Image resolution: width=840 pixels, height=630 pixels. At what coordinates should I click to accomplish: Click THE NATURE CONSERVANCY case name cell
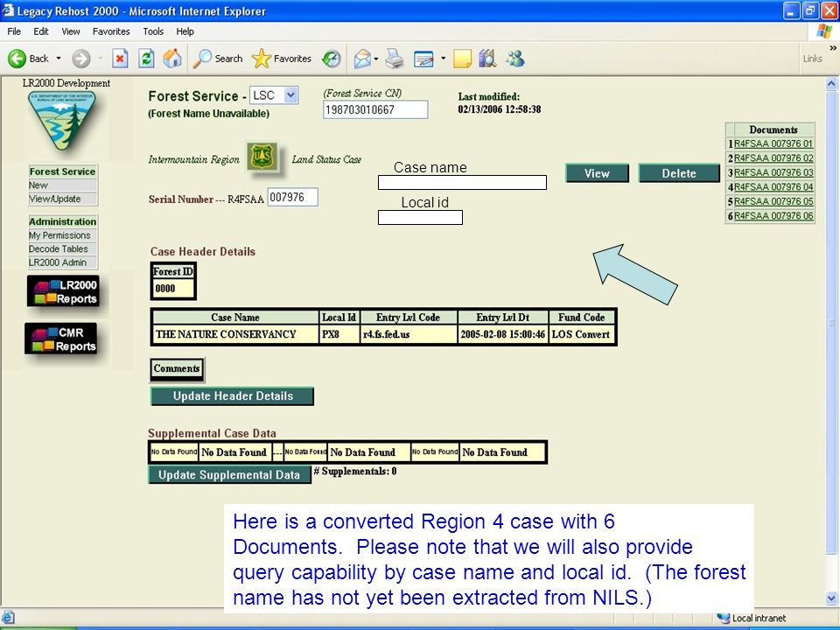[x=235, y=334]
